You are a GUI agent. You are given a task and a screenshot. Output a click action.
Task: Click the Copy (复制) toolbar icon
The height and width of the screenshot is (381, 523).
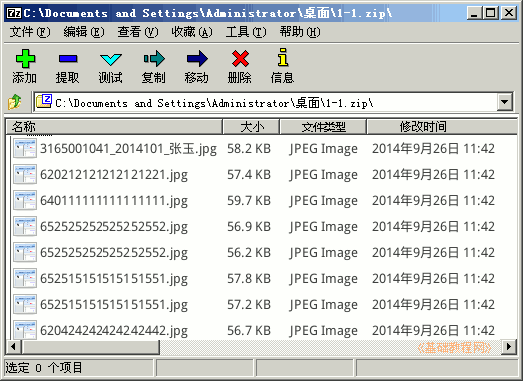[154, 59]
